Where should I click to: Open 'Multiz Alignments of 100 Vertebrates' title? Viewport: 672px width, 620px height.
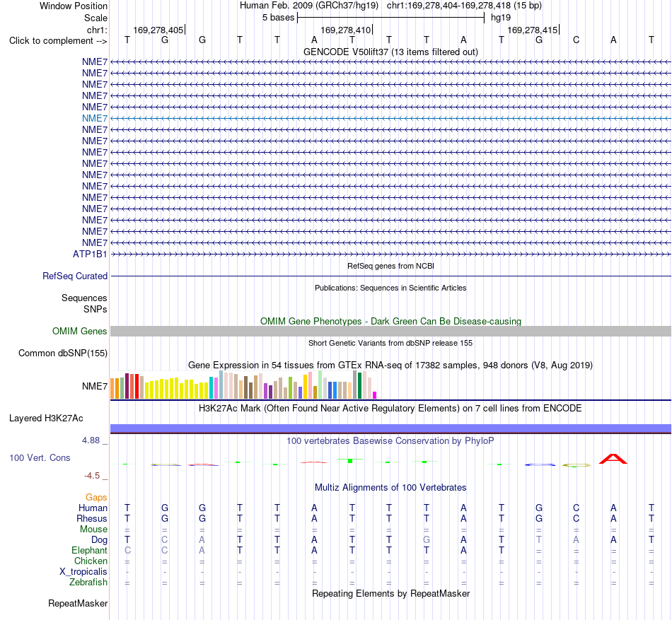click(x=390, y=487)
